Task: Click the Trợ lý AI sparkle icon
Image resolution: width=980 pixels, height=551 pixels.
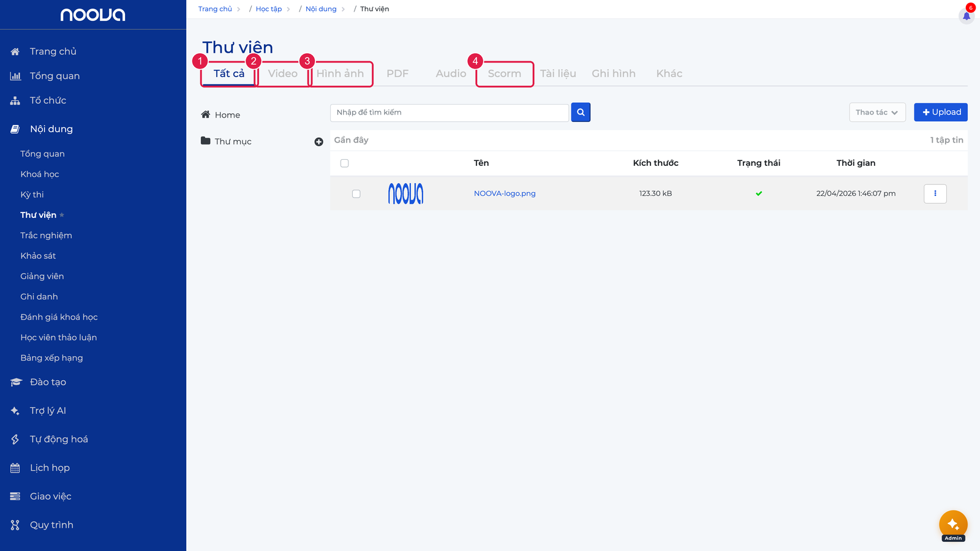Action: 15,411
